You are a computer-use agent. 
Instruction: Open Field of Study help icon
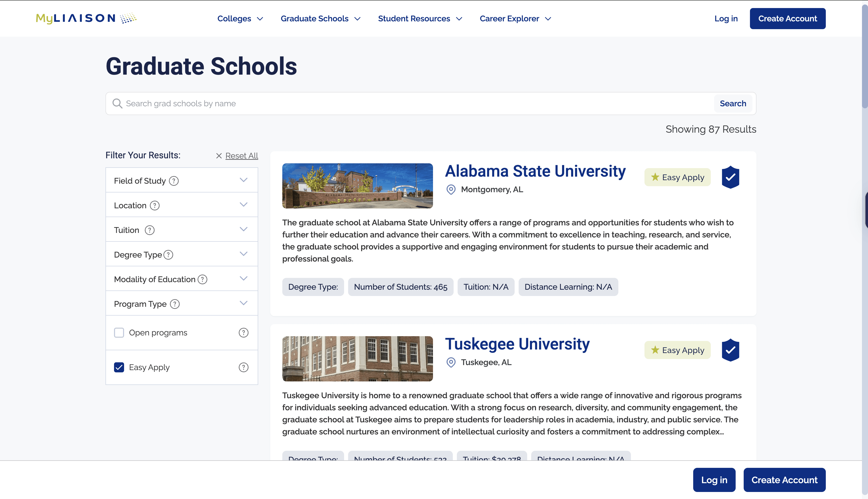(174, 181)
